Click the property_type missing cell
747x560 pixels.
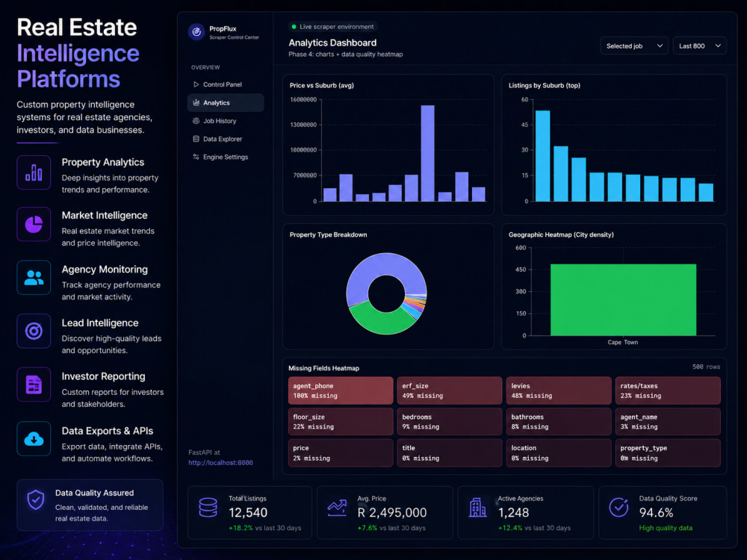pyautogui.click(x=667, y=453)
